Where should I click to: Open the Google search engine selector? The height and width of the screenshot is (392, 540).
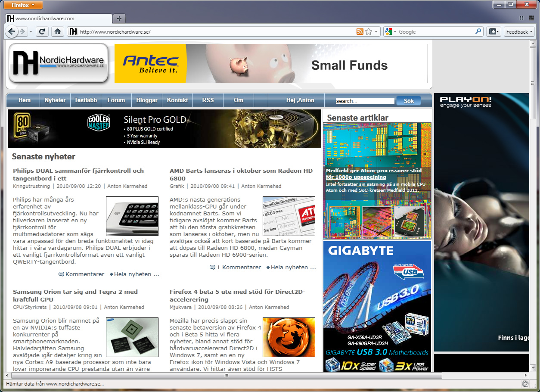(x=390, y=31)
